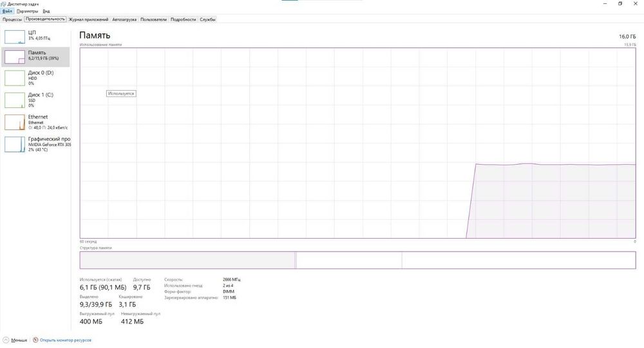Select the ЦП mini graph thumbnail
This screenshot has height=348, width=644.
tap(15, 37)
